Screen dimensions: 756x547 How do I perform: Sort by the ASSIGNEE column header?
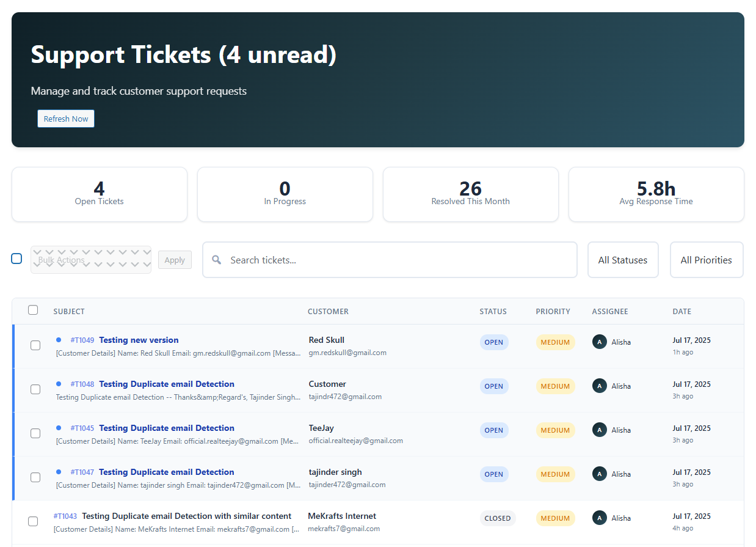pos(610,312)
